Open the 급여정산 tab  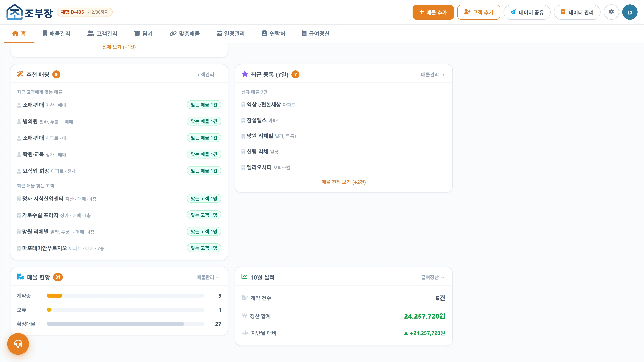point(316,34)
